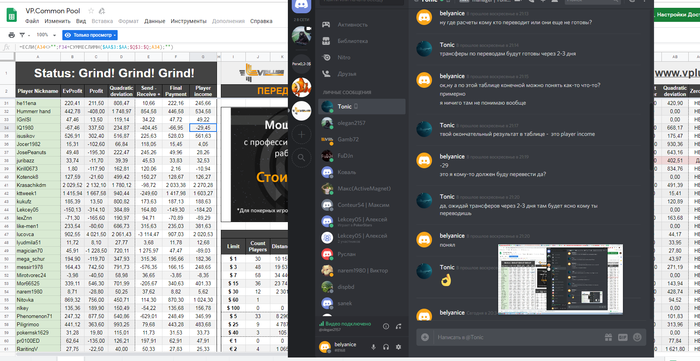Open the server icon labeled Рега
This screenshot has width=700, height=361.
pyautogui.click(x=301, y=63)
